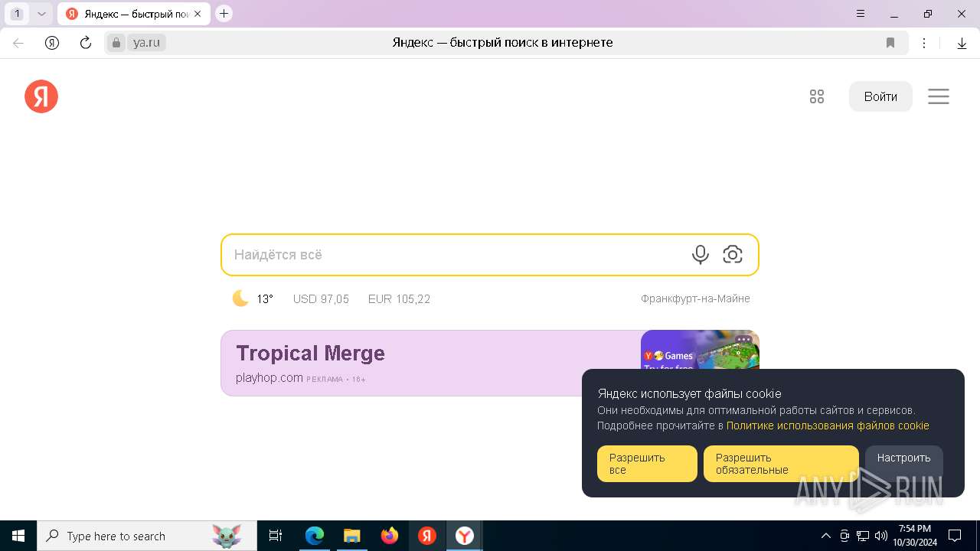The width and height of the screenshot is (980, 551).
Task: Click the Yandex red logo on page
Action: coord(41,96)
